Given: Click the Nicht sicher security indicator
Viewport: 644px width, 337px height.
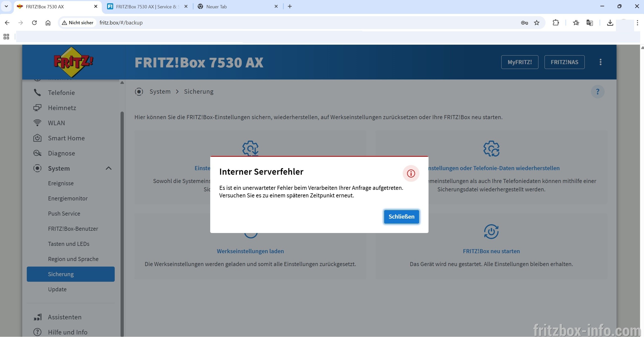Looking at the screenshot, I should pos(78,23).
